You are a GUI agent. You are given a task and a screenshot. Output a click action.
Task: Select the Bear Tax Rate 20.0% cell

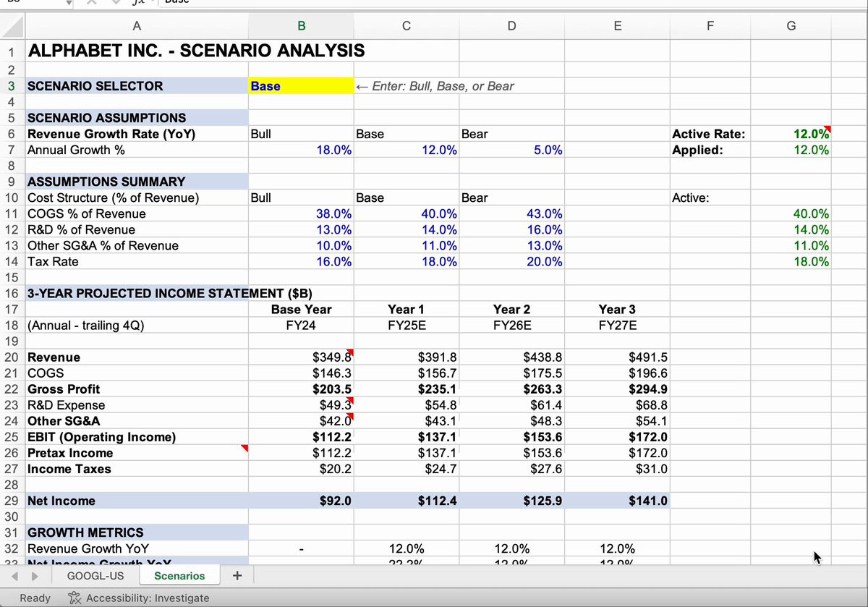tap(512, 261)
